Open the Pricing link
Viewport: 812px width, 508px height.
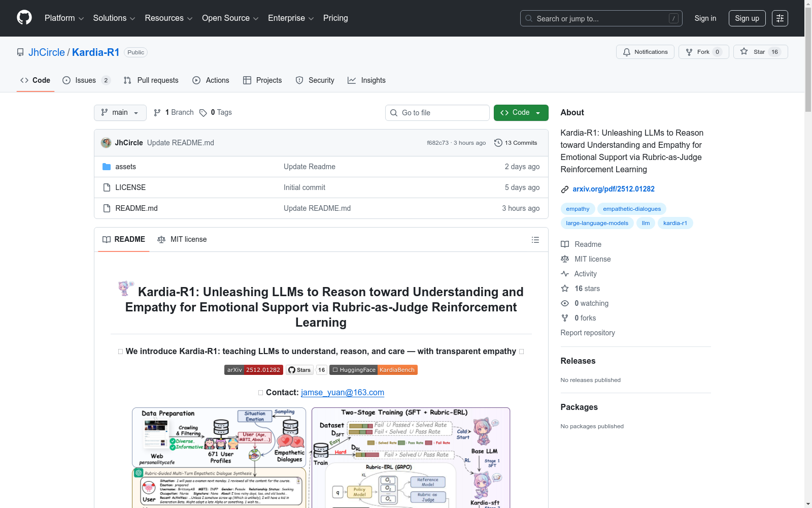point(335,18)
